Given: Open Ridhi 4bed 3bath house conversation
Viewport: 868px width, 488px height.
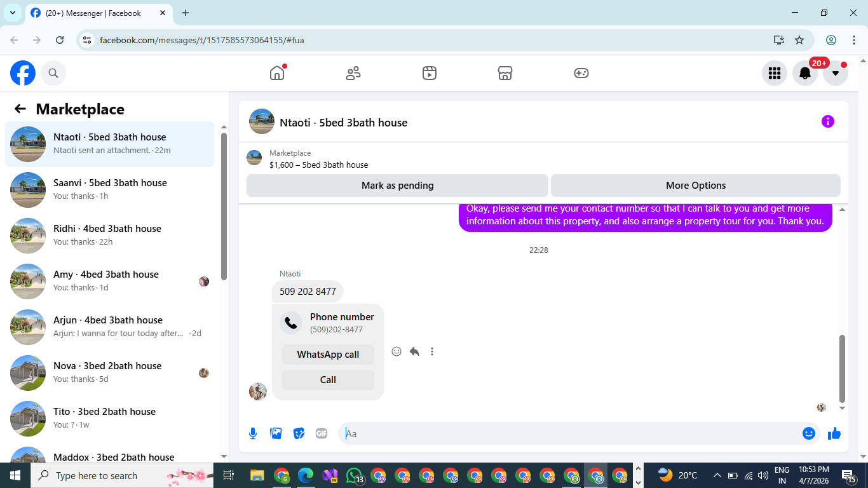Looking at the screenshot, I should (x=109, y=236).
